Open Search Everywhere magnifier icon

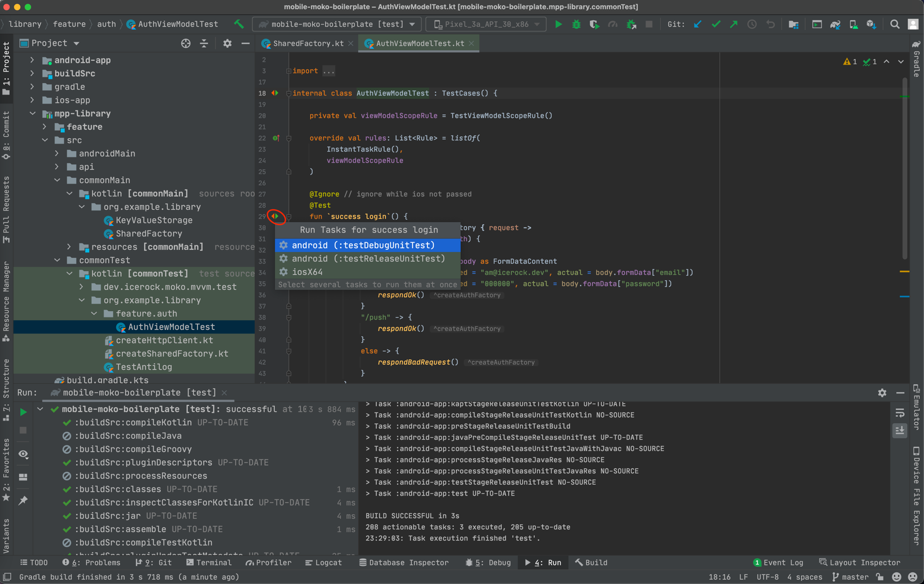(x=895, y=24)
